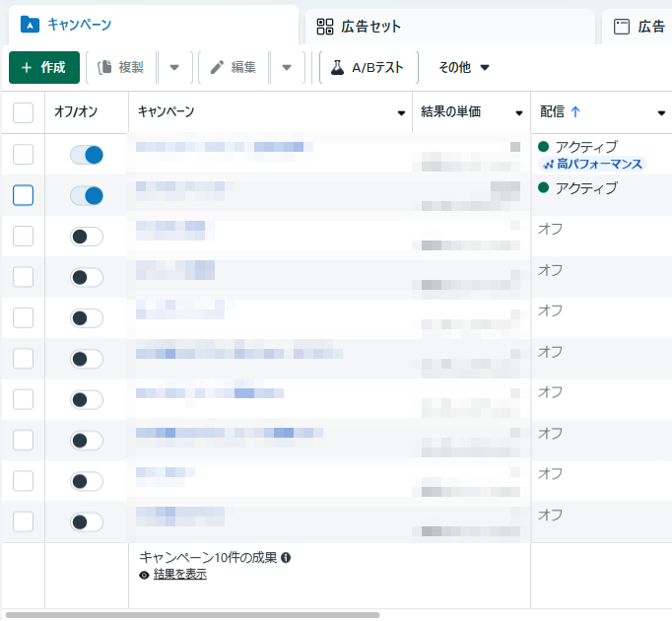The height and width of the screenshot is (621, 672).
Task: Click the duplicate (複製) copy icon
Action: (x=105, y=68)
